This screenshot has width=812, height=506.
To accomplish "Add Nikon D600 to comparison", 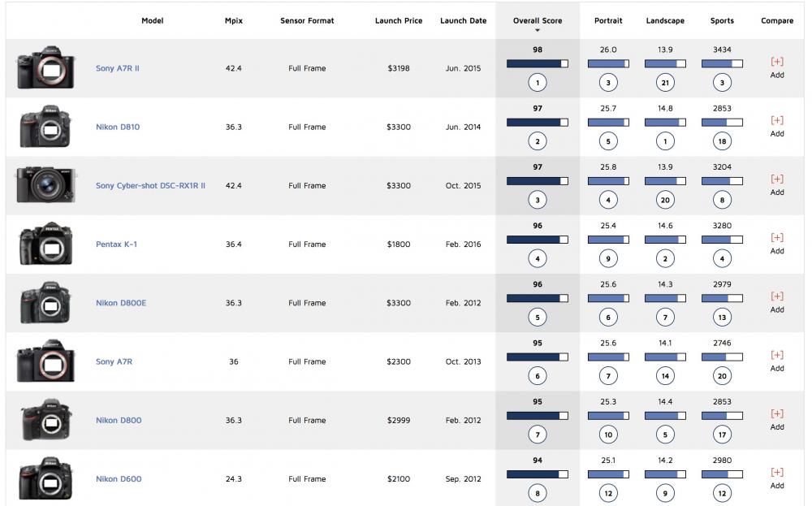I will tap(776, 472).
